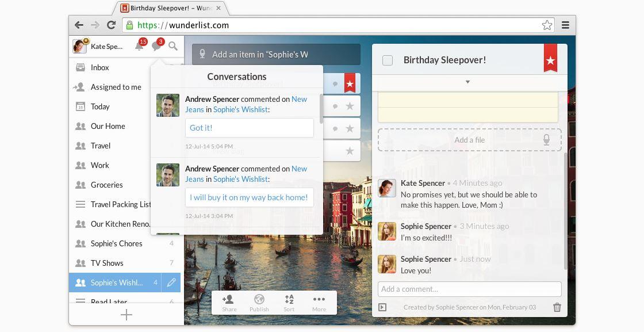Screen dimensions: 644x332
Task: Click the Share button in bottom toolbar
Action: 229,303
